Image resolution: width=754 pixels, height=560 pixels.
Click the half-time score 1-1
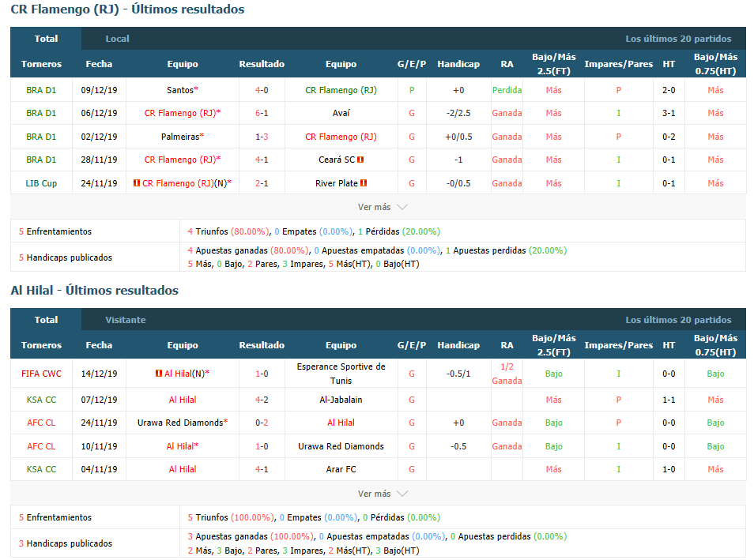coord(669,400)
